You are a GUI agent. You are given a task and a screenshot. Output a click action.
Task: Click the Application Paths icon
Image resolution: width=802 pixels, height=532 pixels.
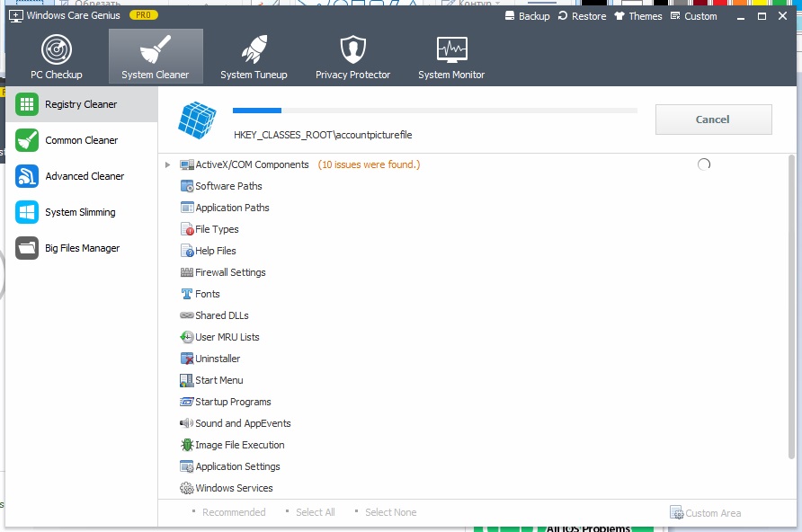click(x=187, y=208)
